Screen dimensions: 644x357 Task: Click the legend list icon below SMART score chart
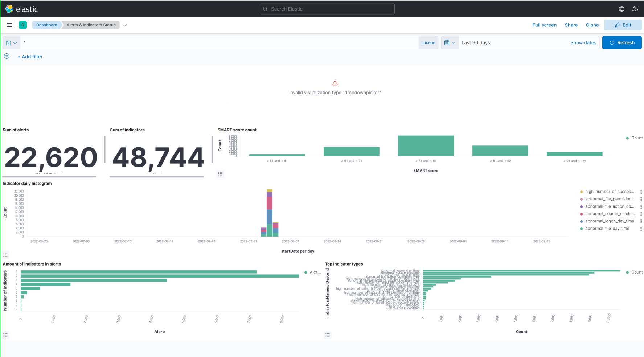pos(220,174)
